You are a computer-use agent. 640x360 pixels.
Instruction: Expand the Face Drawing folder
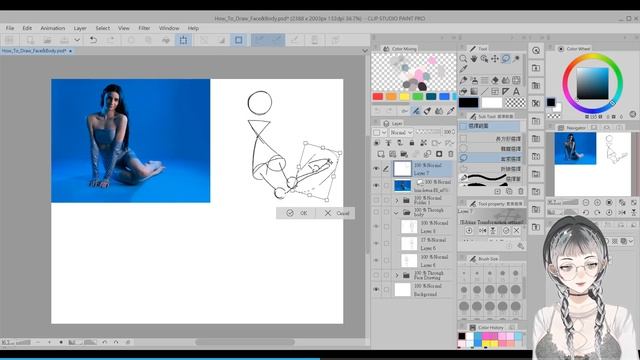tap(396, 276)
